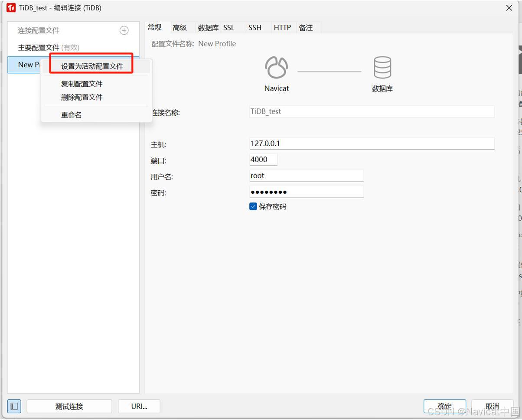Choose 设置为活动配置文件 in context menu

(x=96, y=66)
